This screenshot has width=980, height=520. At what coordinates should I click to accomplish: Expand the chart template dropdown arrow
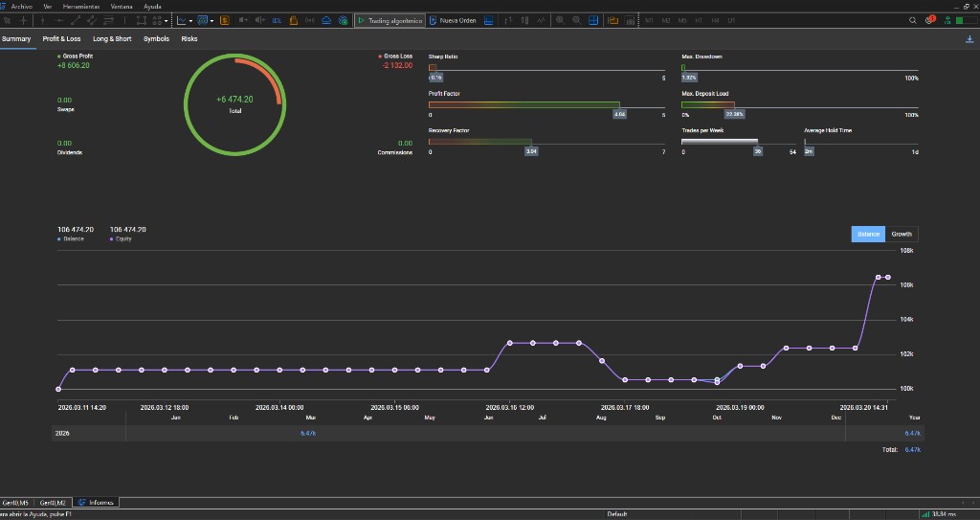click(211, 20)
